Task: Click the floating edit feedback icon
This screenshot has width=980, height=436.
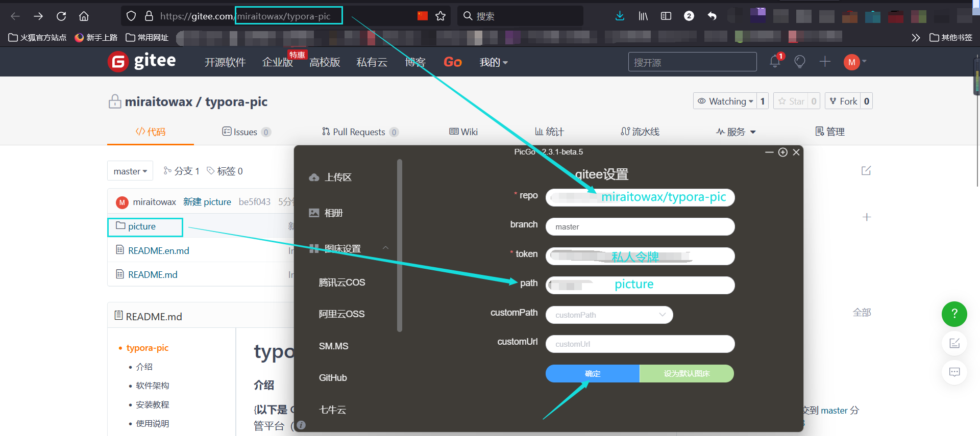Action: click(954, 343)
